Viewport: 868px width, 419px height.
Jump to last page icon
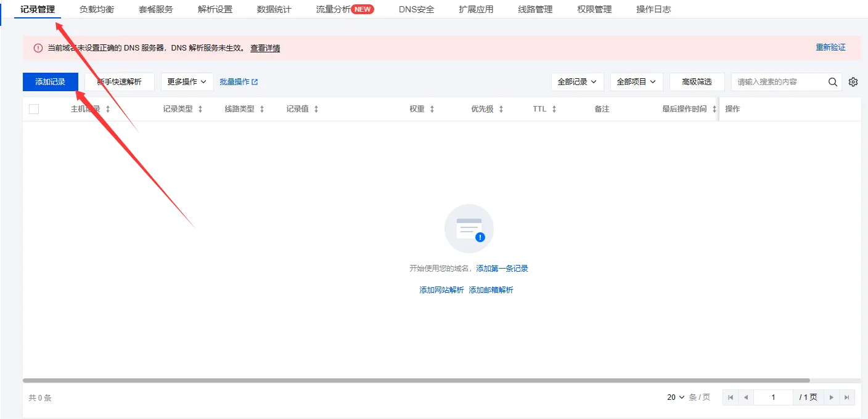(x=847, y=397)
